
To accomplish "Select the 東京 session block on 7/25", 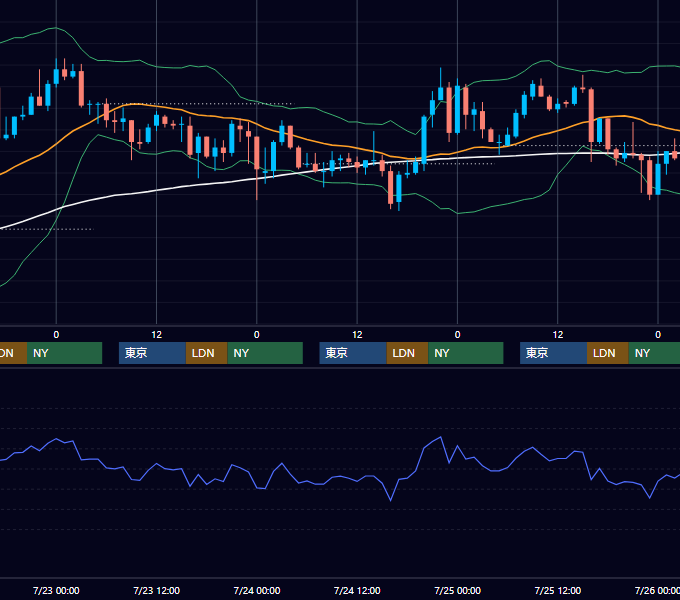I will click(x=553, y=353).
